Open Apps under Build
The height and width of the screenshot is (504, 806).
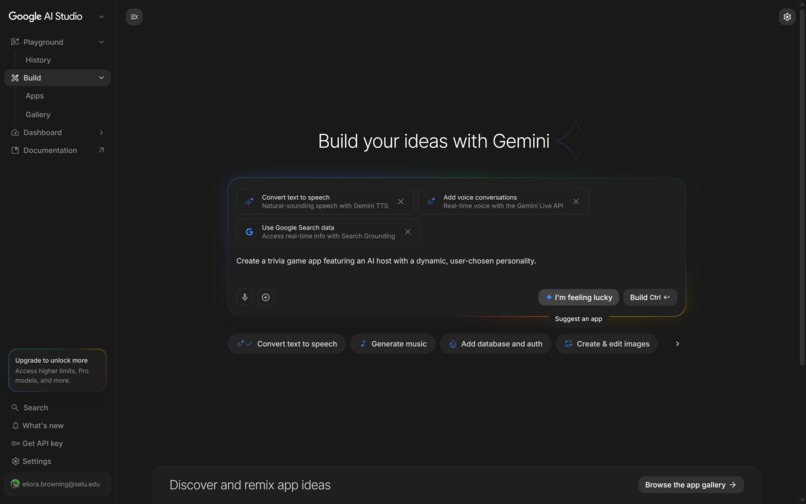[x=34, y=96]
